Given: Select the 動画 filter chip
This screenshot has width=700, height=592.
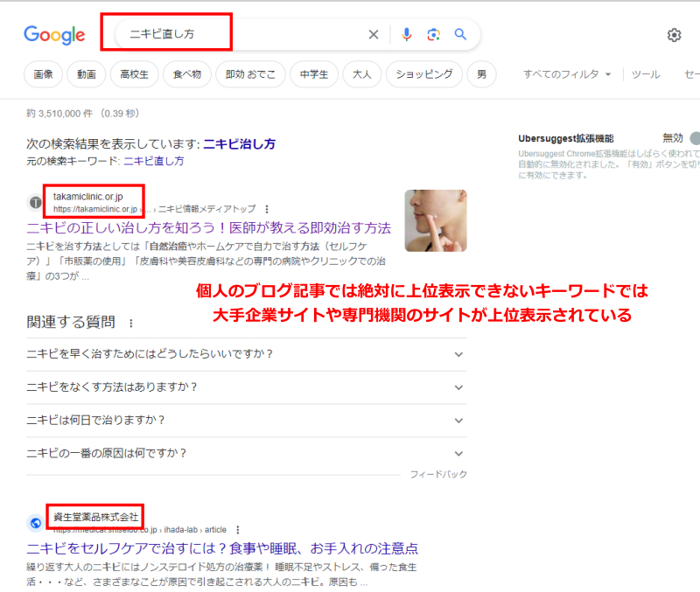Looking at the screenshot, I should pyautogui.click(x=86, y=74).
